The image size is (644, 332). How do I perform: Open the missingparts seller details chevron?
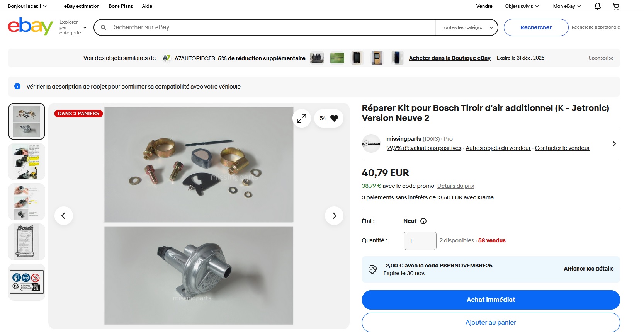(614, 144)
